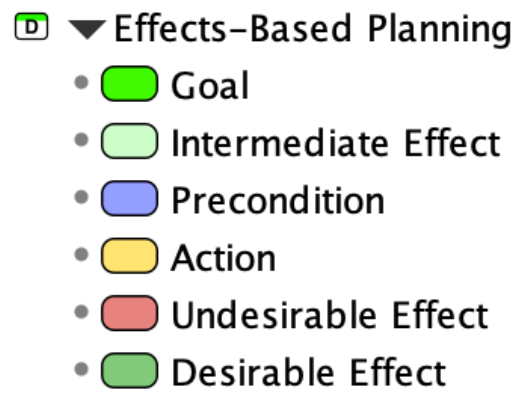The width and height of the screenshot is (530, 401).
Task: Select the yellow Action swatch
Action: (x=129, y=256)
